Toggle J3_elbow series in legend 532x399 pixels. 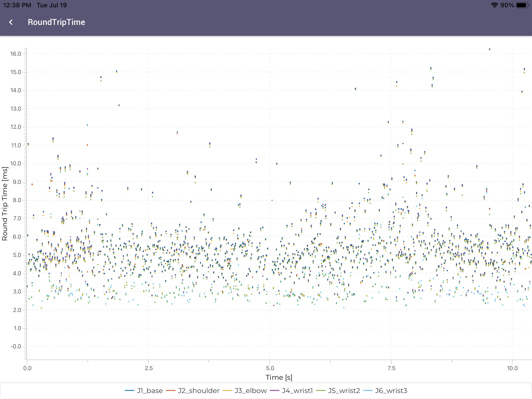245,391
